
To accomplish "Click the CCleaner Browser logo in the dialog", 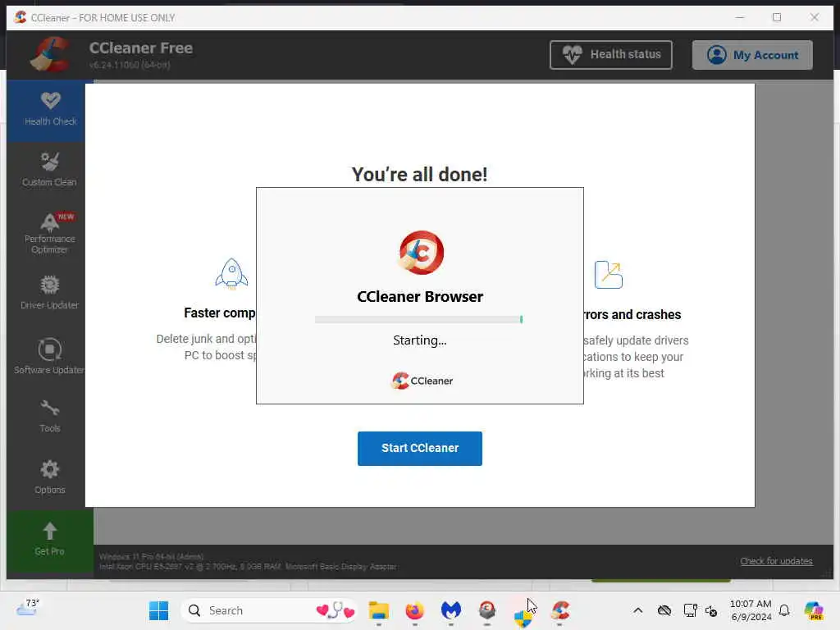I will click(421, 253).
